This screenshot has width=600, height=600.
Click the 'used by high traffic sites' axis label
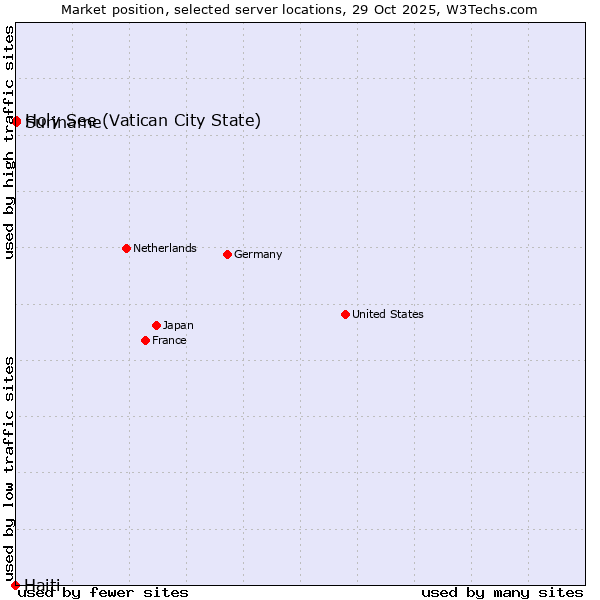9,142
